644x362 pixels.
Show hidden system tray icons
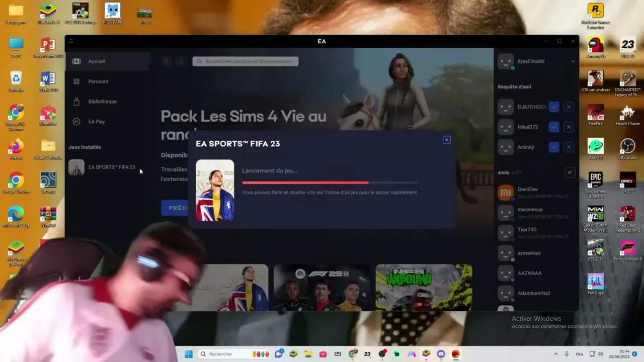[x=556, y=354]
